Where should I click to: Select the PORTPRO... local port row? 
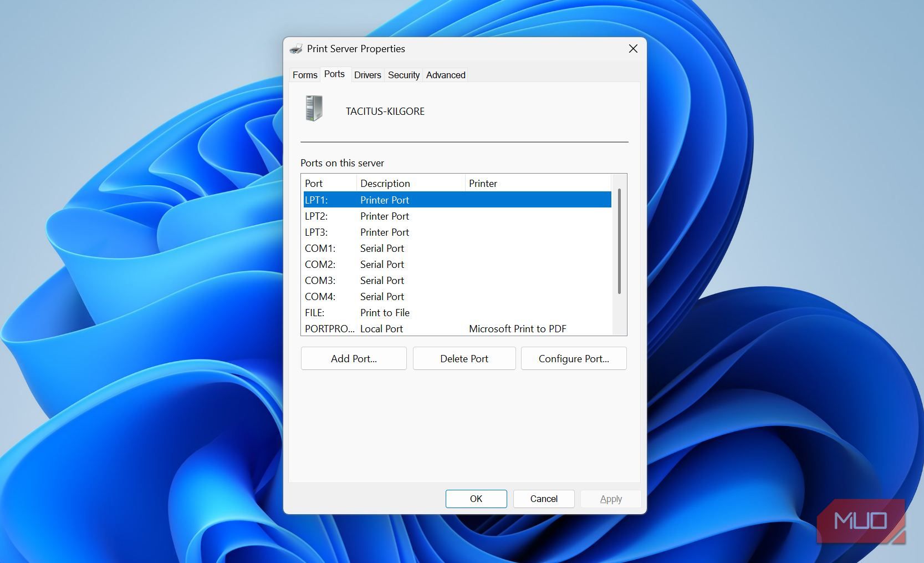[457, 328]
